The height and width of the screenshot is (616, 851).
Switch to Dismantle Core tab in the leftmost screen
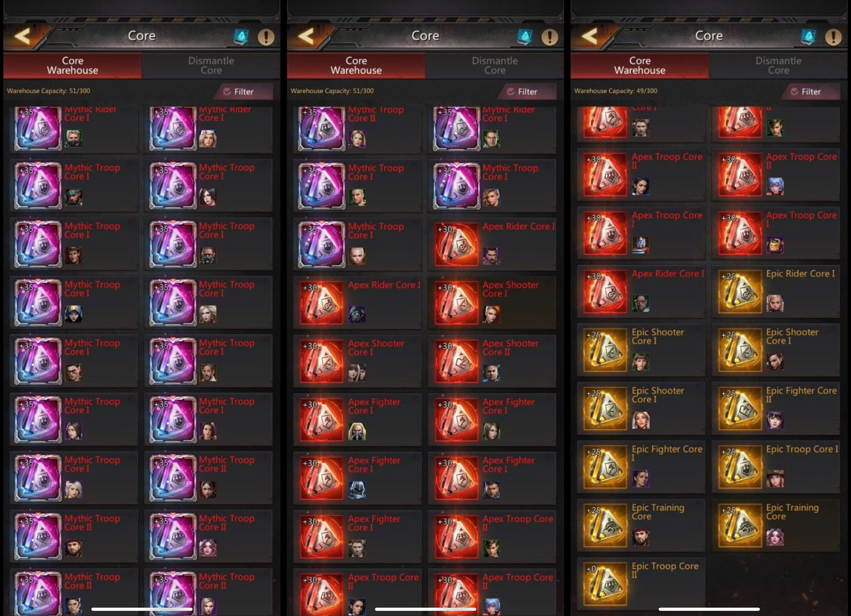click(x=211, y=65)
